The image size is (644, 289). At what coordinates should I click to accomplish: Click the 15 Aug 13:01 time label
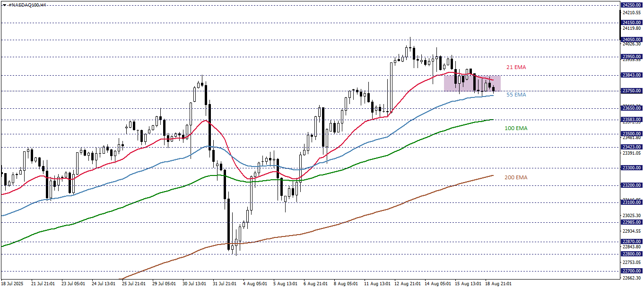click(x=467, y=284)
